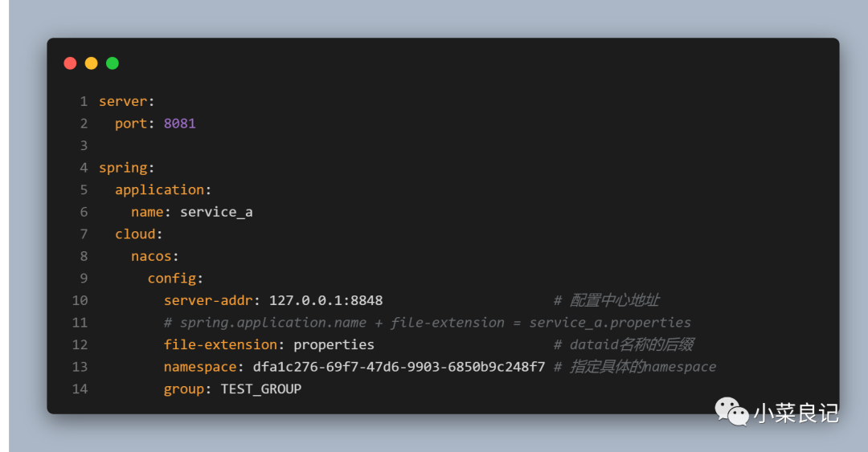
Task: Click the nacos key
Action: coord(151,256)
